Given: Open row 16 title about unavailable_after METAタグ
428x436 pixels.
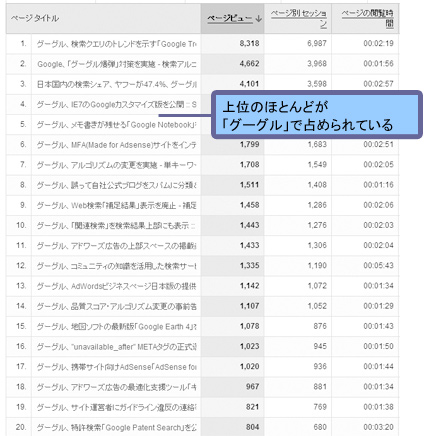Looking at the screenshot, I should 117,347.
